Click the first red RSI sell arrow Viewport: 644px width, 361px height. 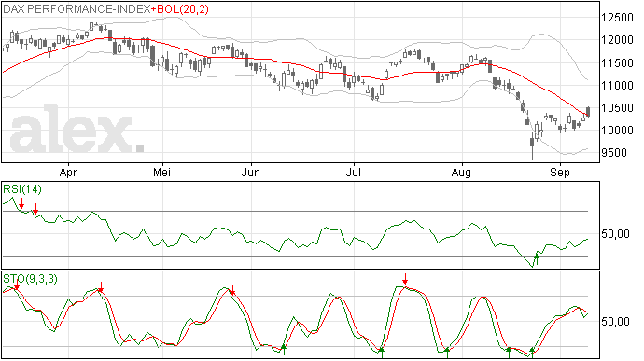coord(21,202)
